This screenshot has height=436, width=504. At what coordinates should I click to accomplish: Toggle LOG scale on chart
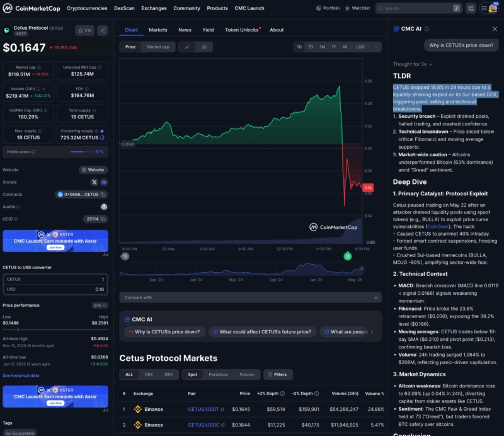(x=360, y=47)
